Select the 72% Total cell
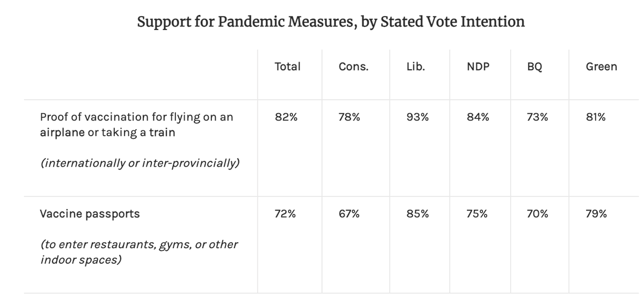Viewport: 644px width, 297px height. [286, 214]
